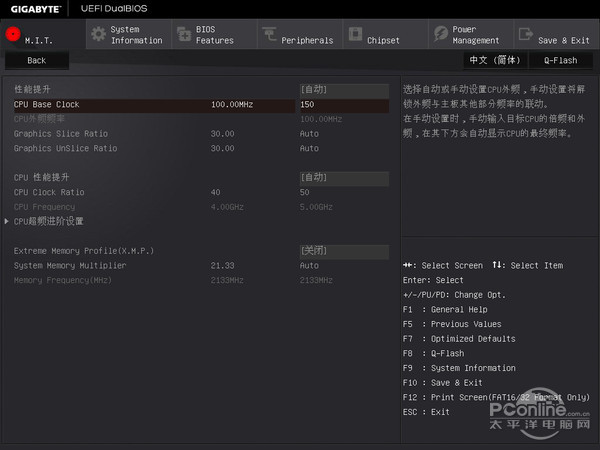
Task: Click the Save & Exit door icon
Action: pos(526,34)
